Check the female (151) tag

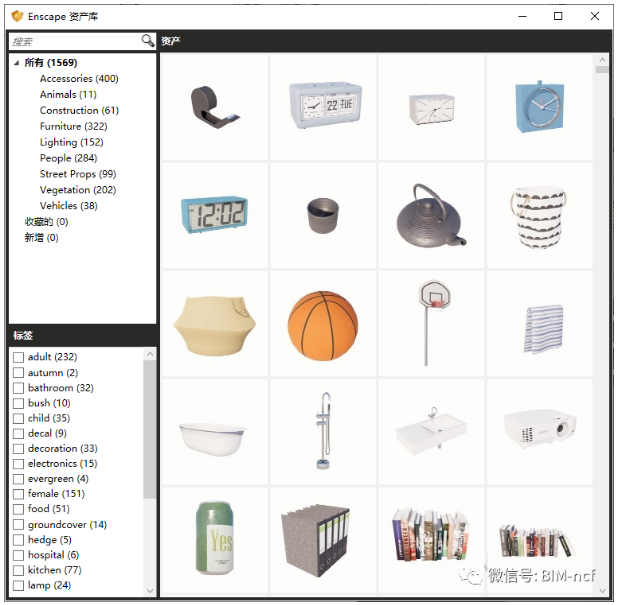coord(18,494)
